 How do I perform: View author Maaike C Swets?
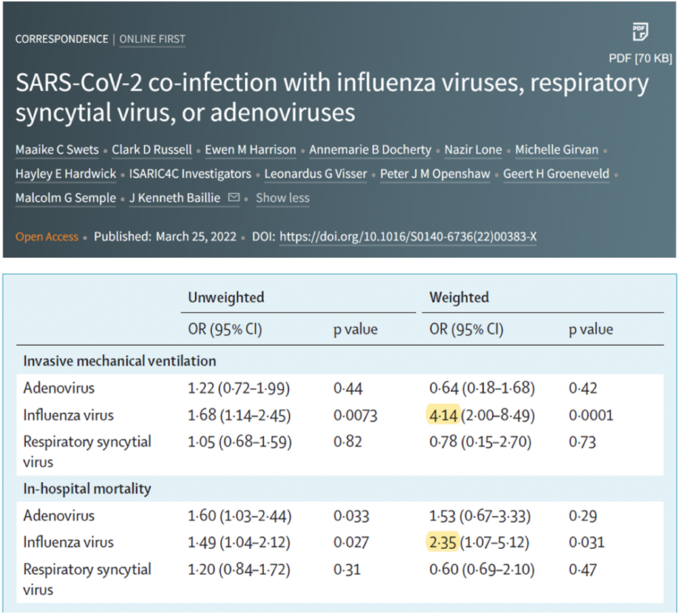click(57, 150)
